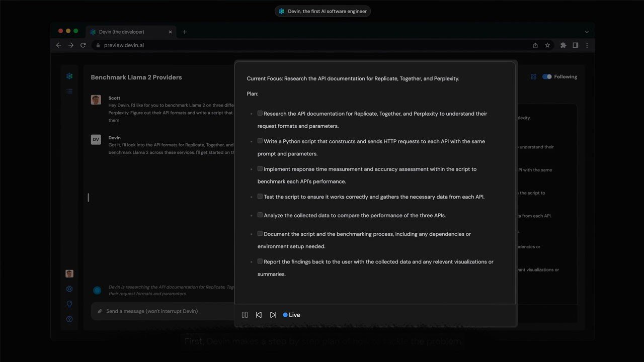Image resolution: width=644 pixels, height=362 pixels.
Task: Check the Implement response time measurement step
Action: pos(260,168)
